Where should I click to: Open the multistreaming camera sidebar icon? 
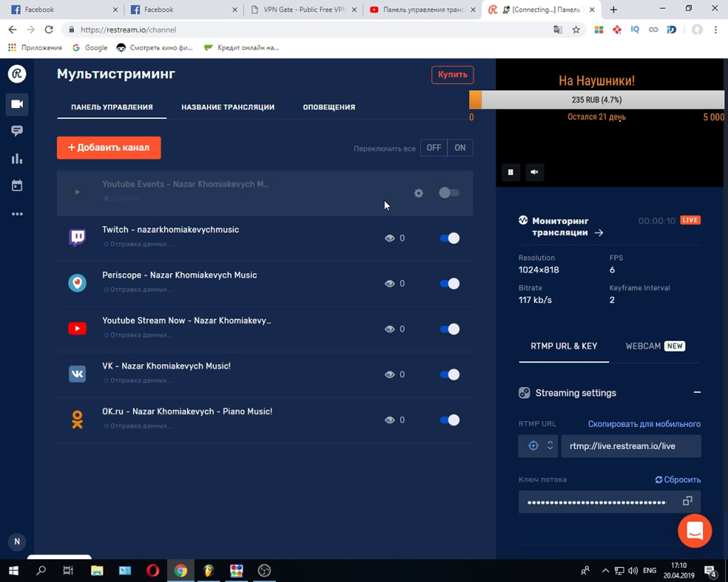(x=17, y=104)
